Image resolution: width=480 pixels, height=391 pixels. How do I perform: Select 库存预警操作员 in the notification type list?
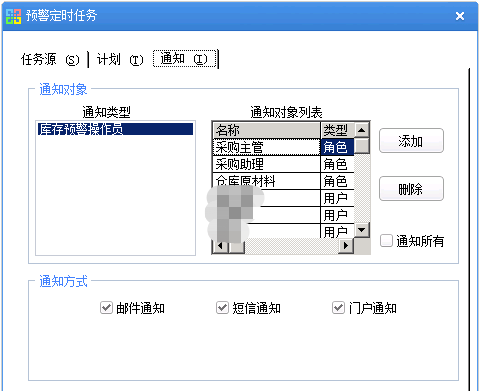point(115,129)
